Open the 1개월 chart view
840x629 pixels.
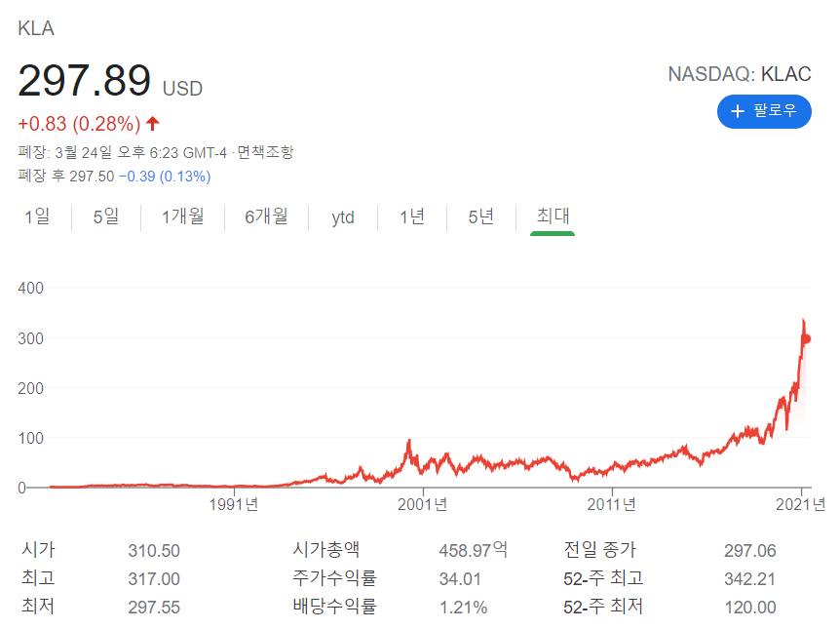coord(183,217)
